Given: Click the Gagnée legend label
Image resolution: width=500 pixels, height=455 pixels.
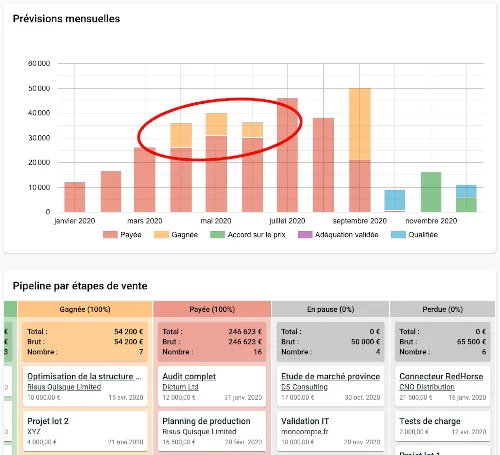Looking at the screenshot, I should pyautogui.click(x=185, y=235).
